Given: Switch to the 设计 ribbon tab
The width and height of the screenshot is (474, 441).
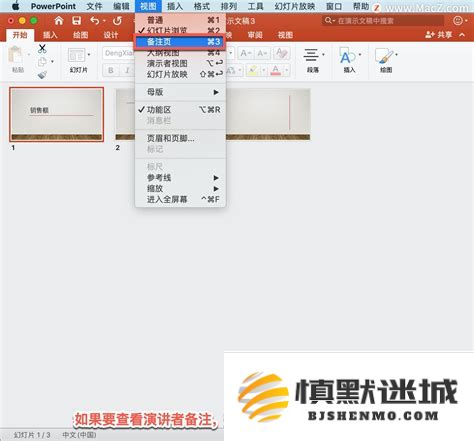Looking at the screenshot, I should (111, 35).
